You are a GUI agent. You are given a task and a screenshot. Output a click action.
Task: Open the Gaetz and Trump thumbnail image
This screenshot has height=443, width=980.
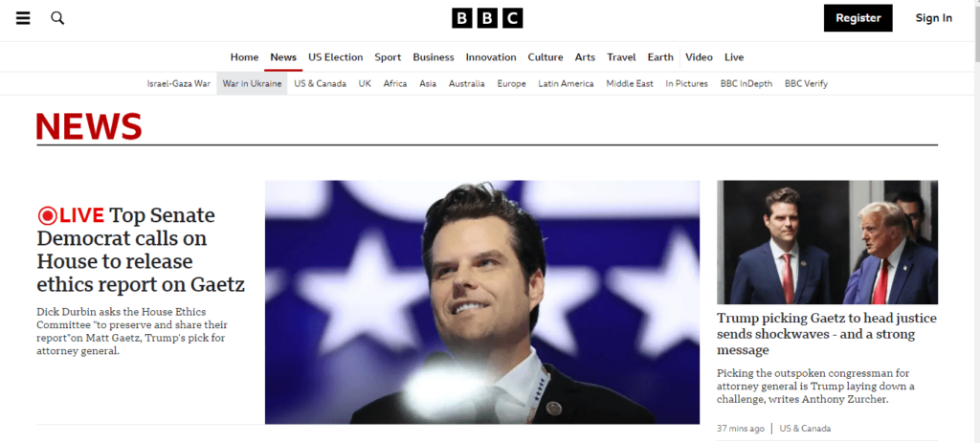(x=827, y=242)
